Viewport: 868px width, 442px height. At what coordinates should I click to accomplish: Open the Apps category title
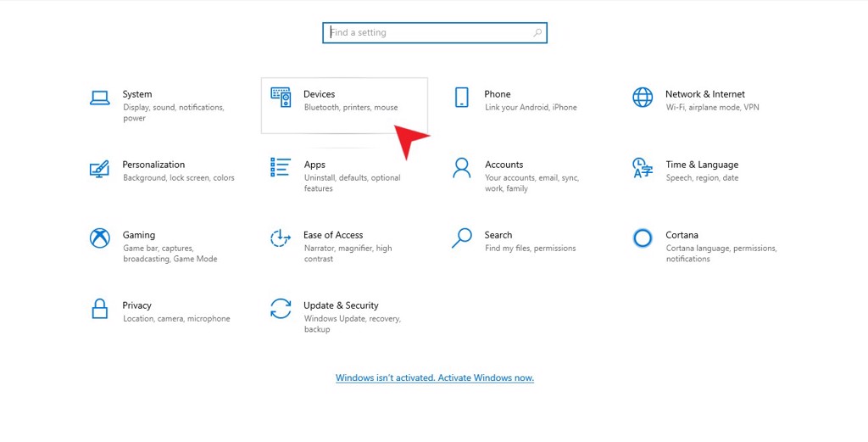tap(314, 165)
